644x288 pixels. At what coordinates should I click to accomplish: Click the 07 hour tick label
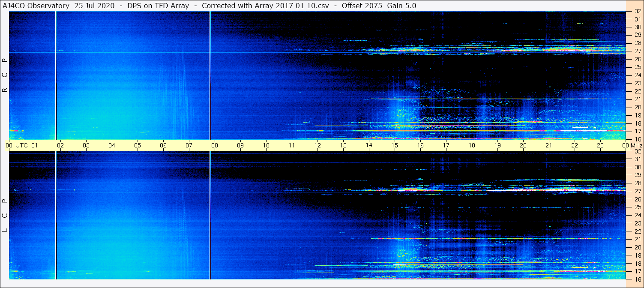point(189,145)
